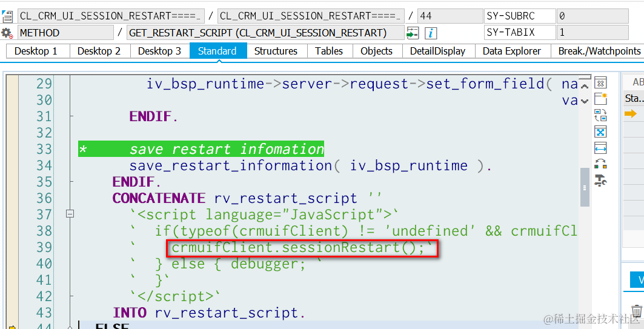This screenshot has height=329, width=644.
Task: Click the SY-SUBRC field label
Action: pos(520,16)
